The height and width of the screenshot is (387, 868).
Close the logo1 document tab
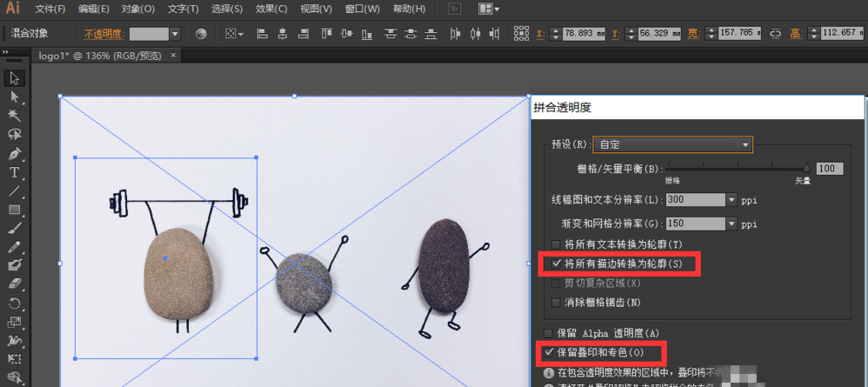coord(173,55)
